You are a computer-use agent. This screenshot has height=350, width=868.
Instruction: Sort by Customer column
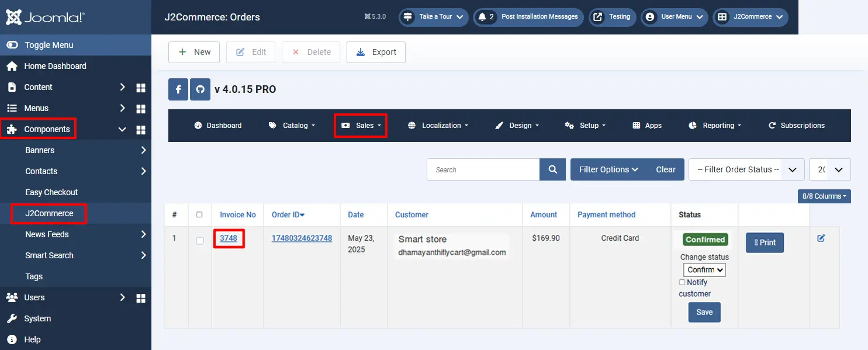tap(411, 214)
